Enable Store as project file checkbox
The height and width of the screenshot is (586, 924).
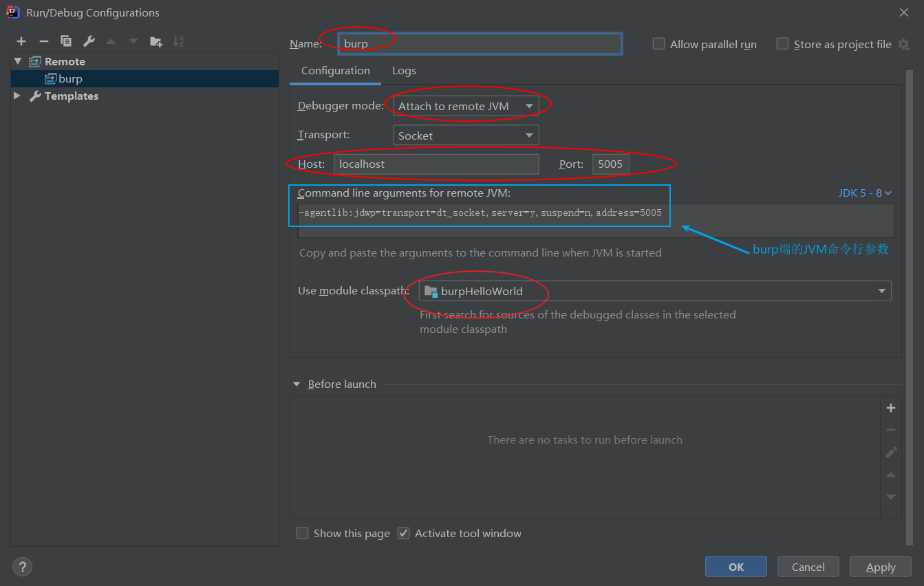[782, 44]
